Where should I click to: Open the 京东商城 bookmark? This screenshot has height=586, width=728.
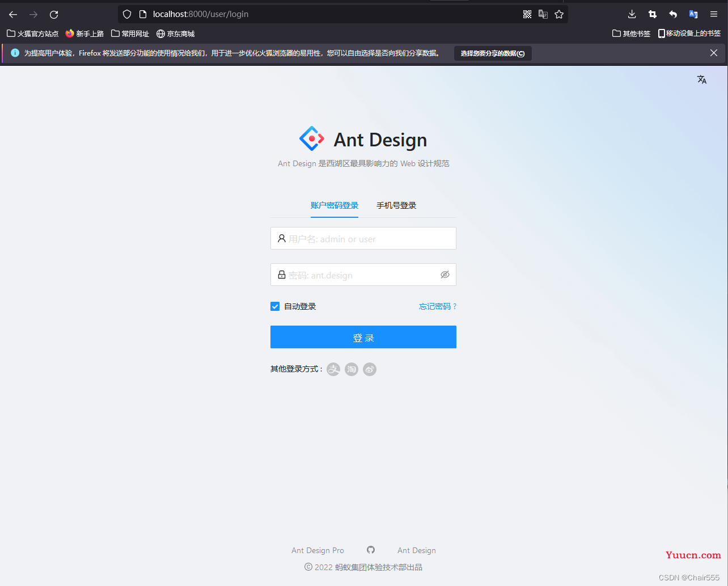(176, 33)
